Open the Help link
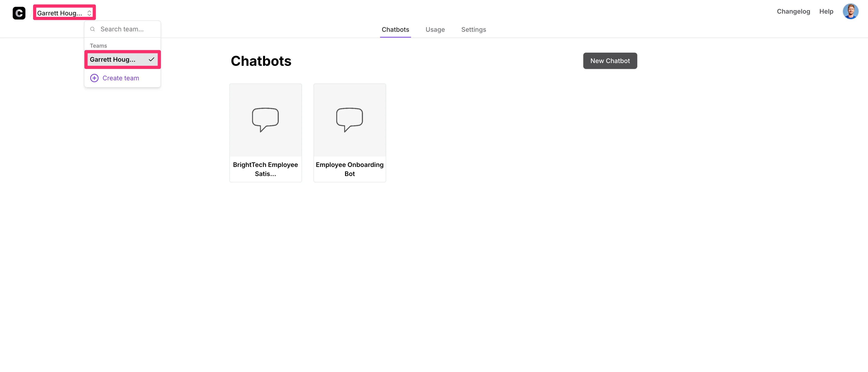The height and width of the screenshot is (372, 868). pos(826,12)
